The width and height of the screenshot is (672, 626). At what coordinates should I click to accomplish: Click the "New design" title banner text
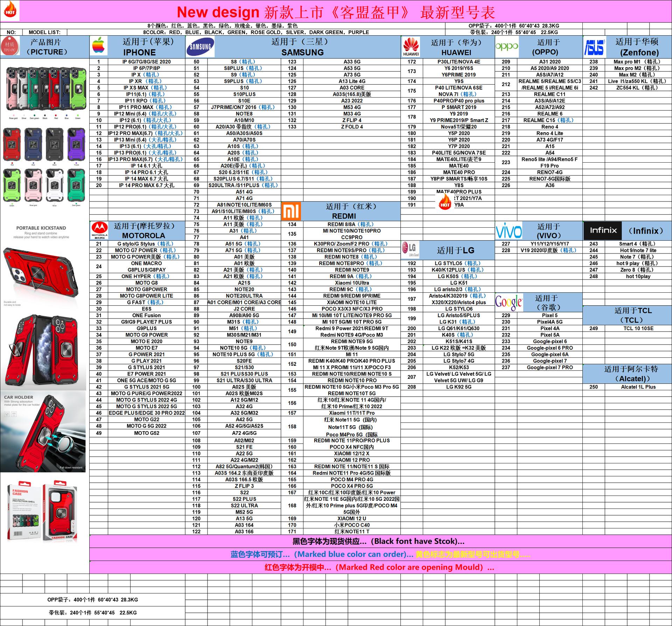pos(218,12)
